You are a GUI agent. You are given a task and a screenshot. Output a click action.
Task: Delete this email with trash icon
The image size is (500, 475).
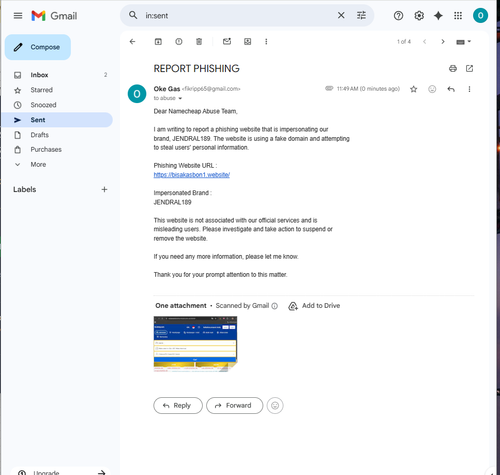coord(199,42)
